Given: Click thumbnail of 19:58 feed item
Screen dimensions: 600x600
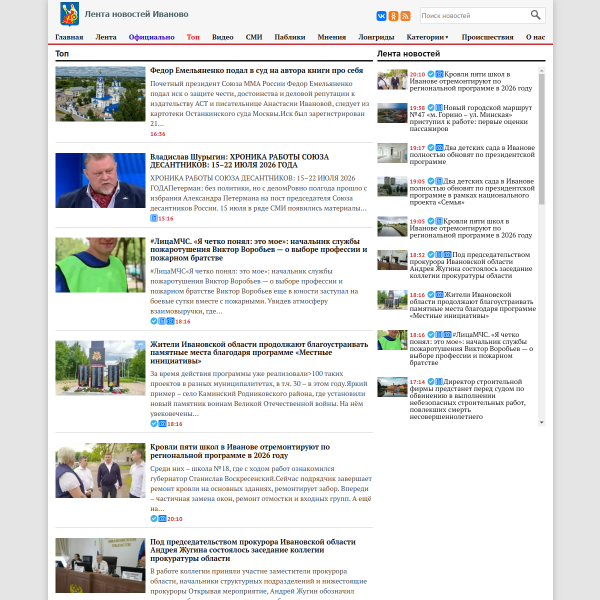Looking at the screenshot, I should 392,113.
